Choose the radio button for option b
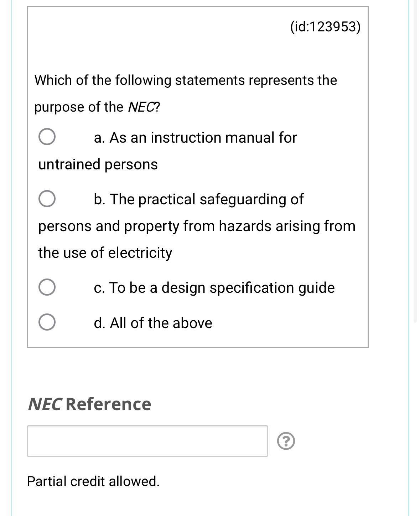Screen dimensions: 420x516 point(47,199)
